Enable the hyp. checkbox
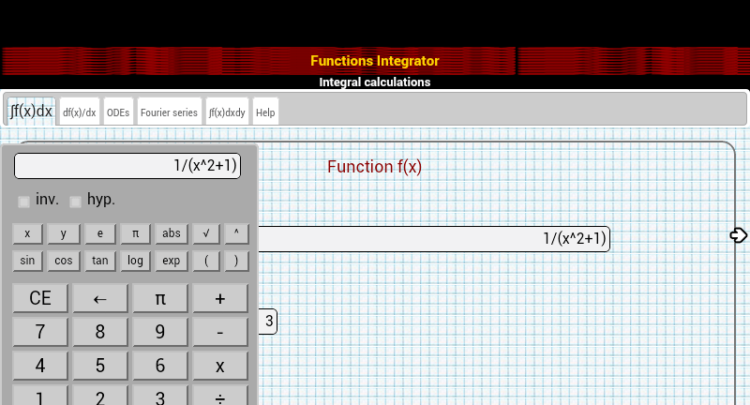This screenshot has width=750, height=405. 76,201
